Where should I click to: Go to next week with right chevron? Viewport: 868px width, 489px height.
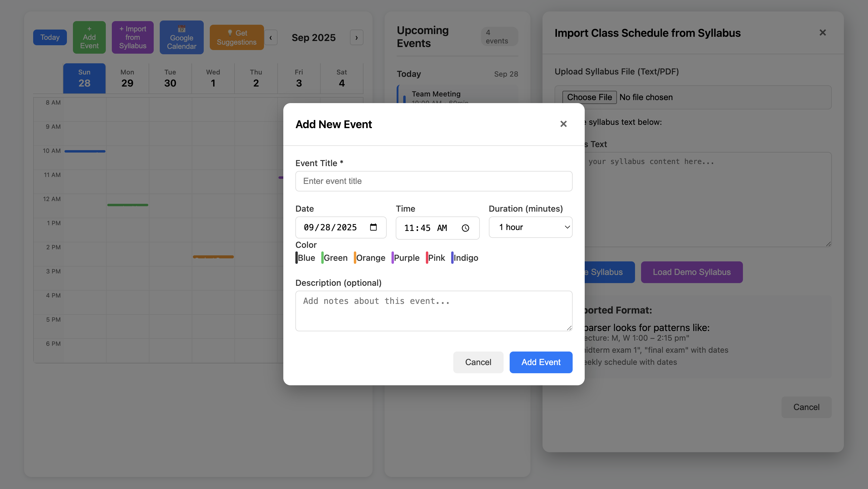point(357,37)
